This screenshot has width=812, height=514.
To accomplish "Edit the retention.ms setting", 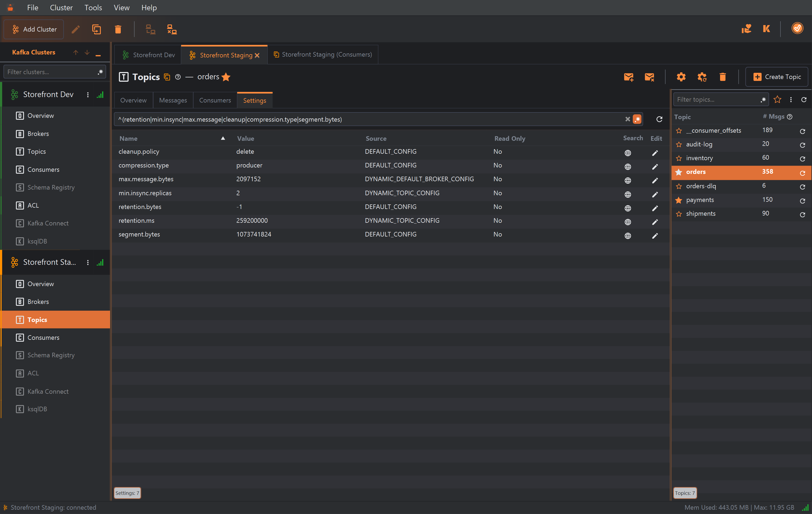I will click(655, 222).
